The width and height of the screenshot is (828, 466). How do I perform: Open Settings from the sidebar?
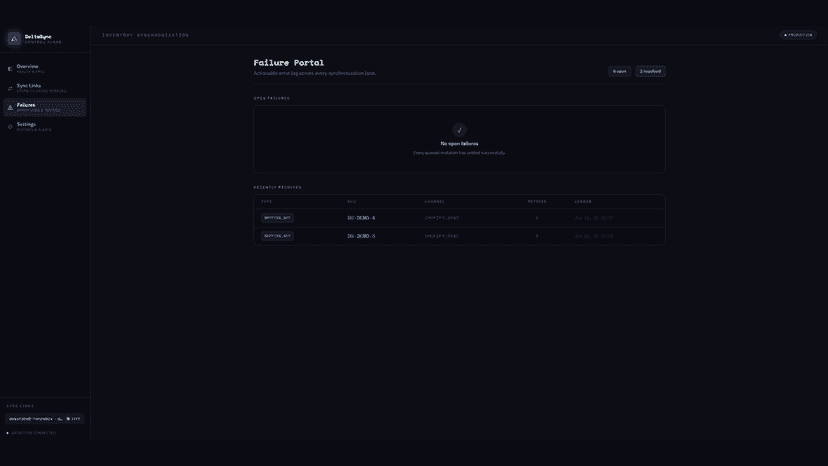[x=45, y=127]
